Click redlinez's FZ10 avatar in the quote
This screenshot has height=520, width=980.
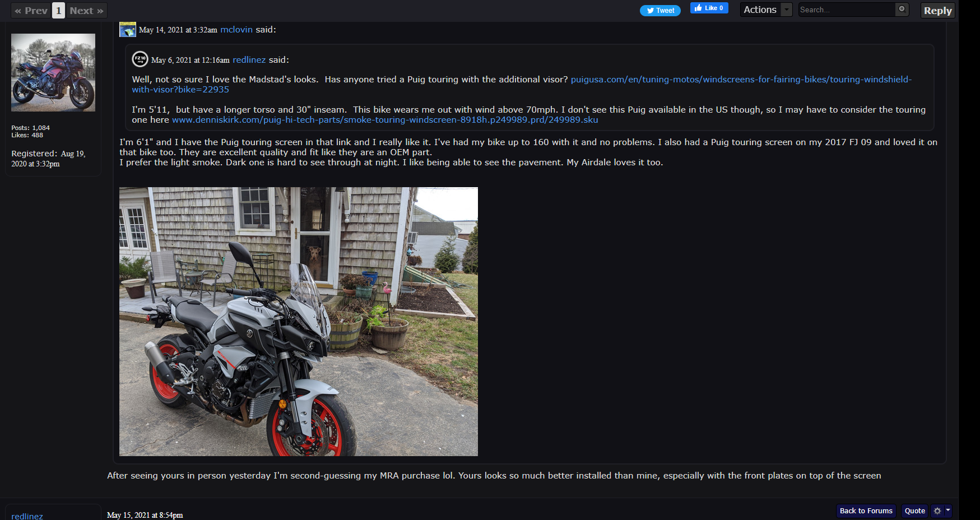point(140,59)
